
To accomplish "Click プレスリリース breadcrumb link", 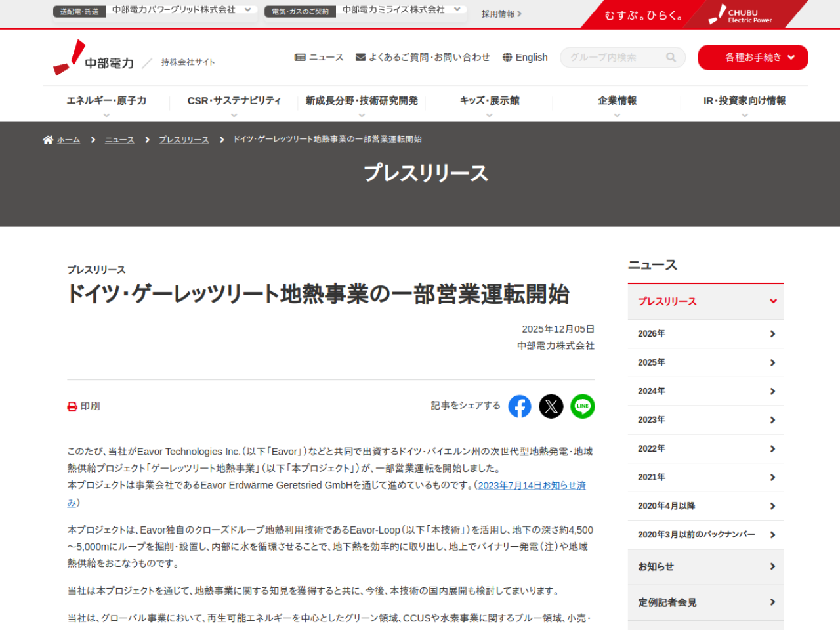I will pos(184,140).
